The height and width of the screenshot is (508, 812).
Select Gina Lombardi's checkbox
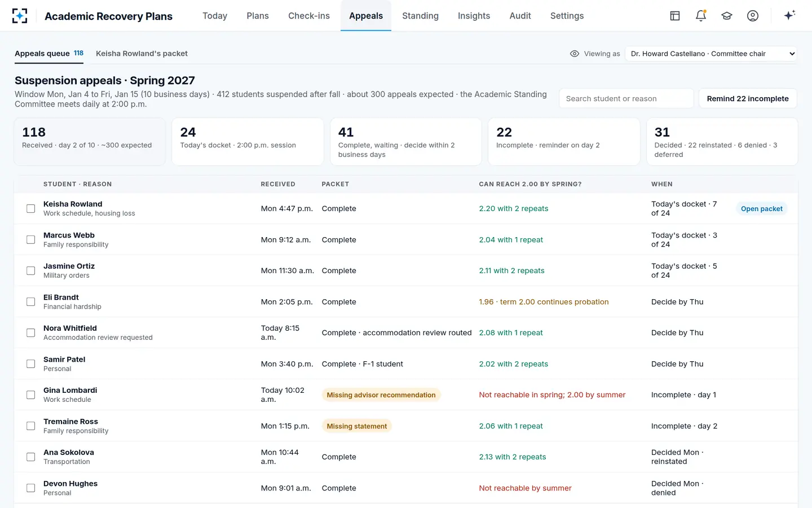(x=30, y=395)
